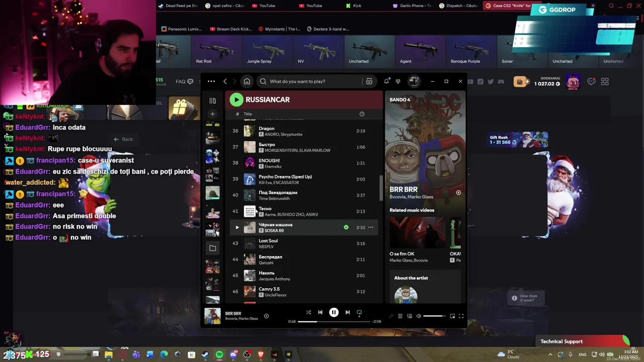Screen dimensions: 644x362
Task: Open Discord from the taskbar
Action: (x=233, y=354)
